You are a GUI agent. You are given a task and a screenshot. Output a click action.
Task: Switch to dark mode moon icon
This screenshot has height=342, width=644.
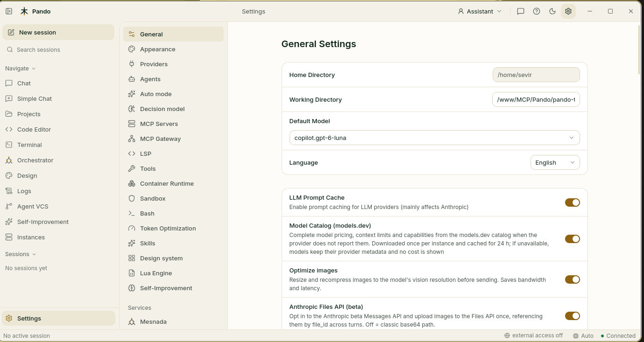point(552,11)
